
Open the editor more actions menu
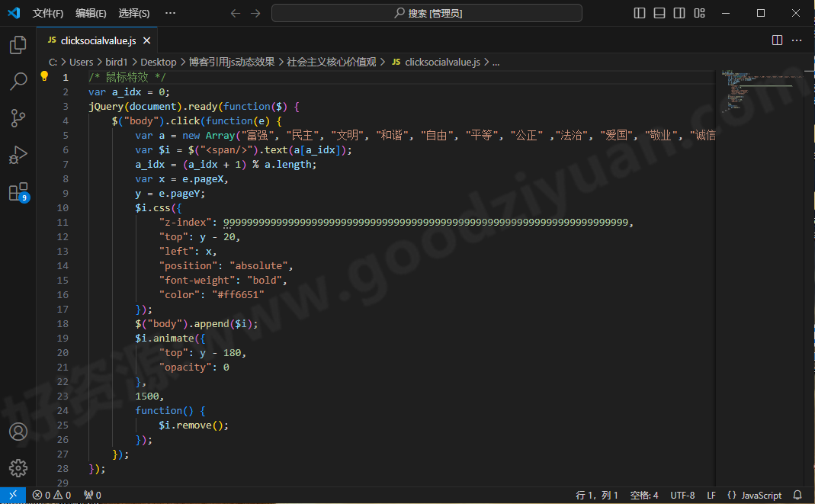pos(797,40)
